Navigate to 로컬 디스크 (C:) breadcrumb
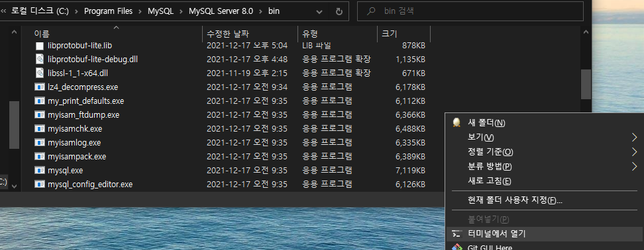644x250 pixels. [x=40, y=11]
